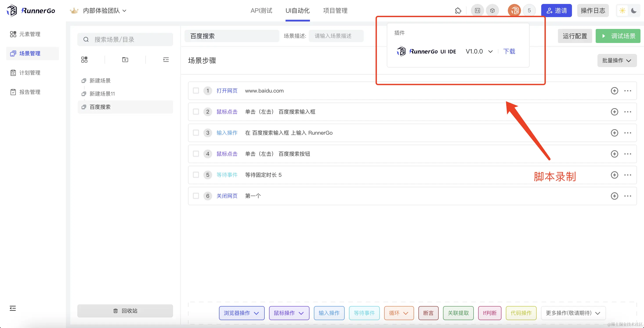Expand the 批量操作 dropdown
This screenshot has width=644, height=328.
(x=617, y=61)
